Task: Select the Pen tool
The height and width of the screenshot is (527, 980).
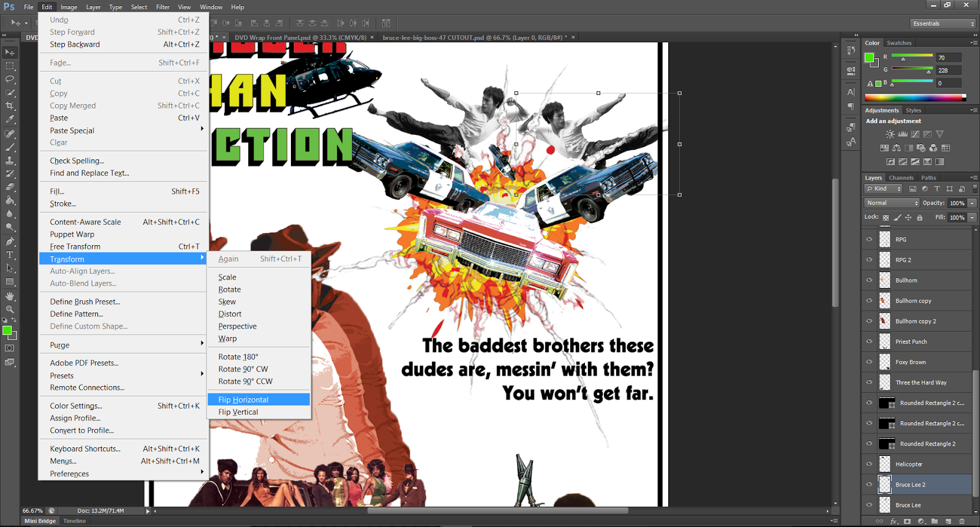Action: point(10,241)
